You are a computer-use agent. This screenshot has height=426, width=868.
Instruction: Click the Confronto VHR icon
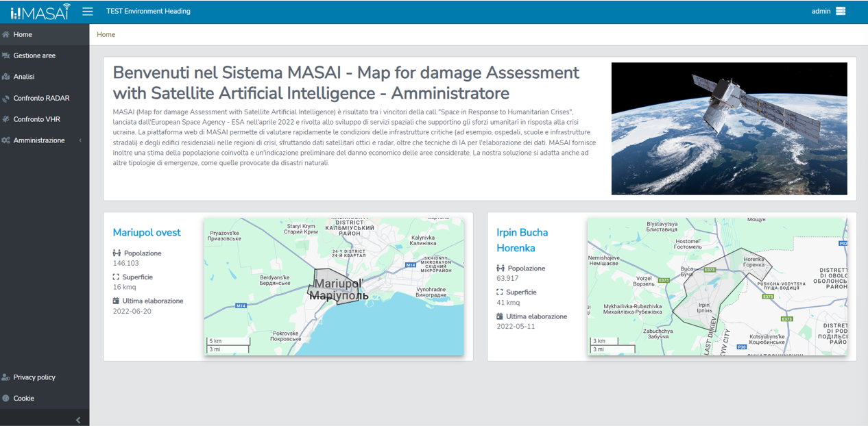click(x=6, y=119)
